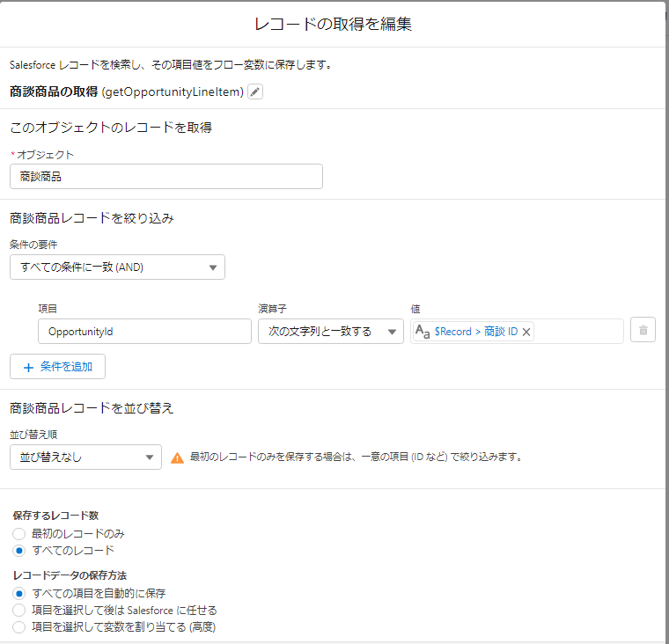
Task: Click the 商談商品の取得 element label text
Action: pos(54,91)
